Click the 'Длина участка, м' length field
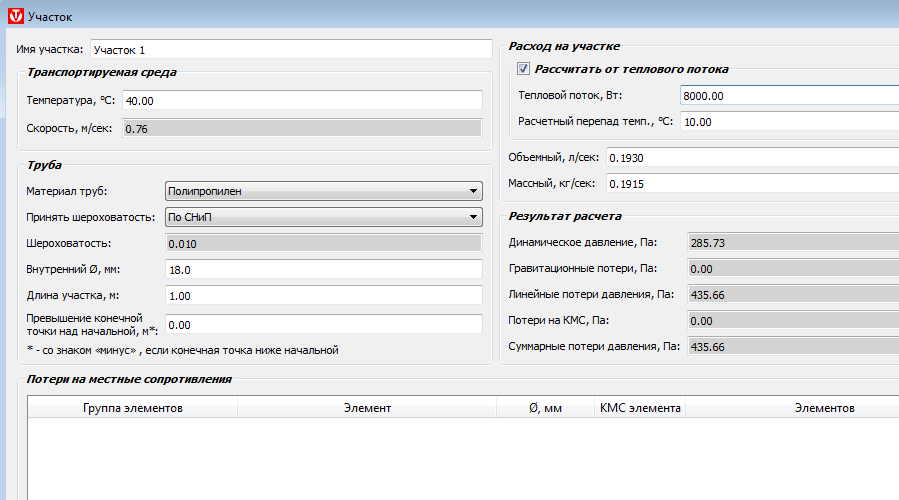Screen dimensions: 899x500 point(323,296)
